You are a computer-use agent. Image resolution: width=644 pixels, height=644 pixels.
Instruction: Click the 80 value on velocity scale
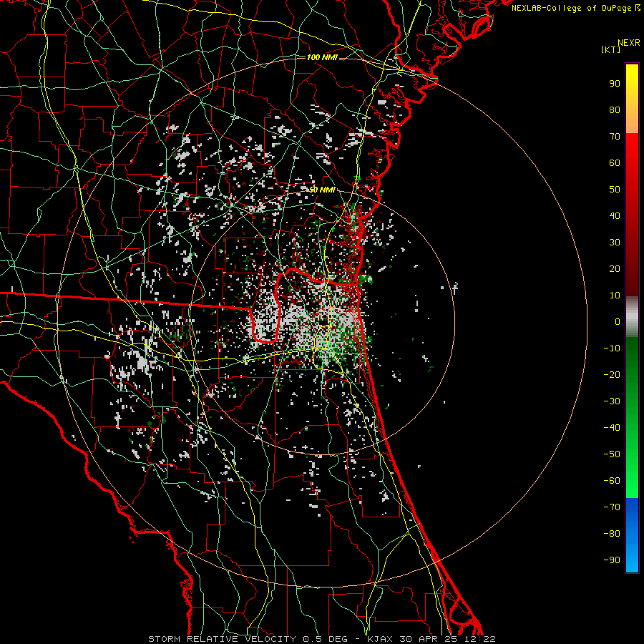[615, 110]
